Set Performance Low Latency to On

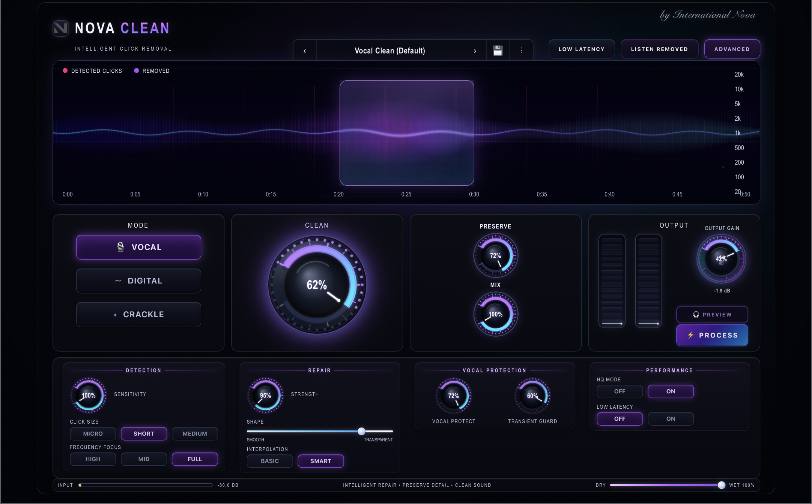(671, 419)
